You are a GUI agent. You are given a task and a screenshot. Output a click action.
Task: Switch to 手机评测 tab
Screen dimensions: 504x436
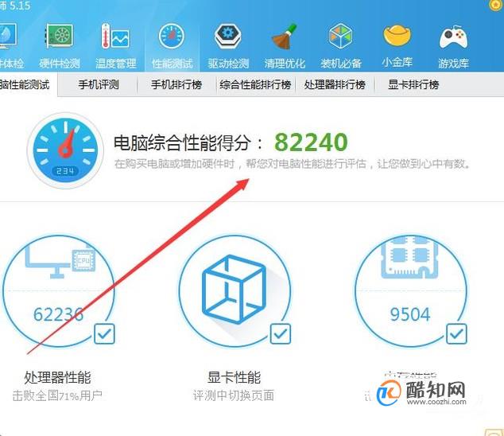click(x=99, y=84)
